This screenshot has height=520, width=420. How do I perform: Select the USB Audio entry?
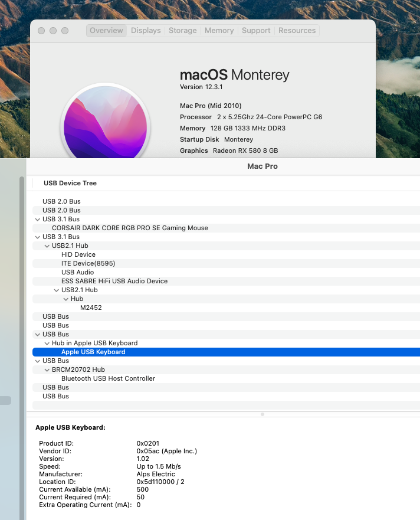226,272
